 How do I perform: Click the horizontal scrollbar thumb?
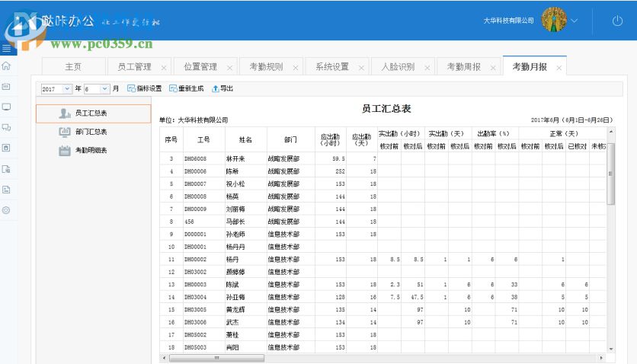pos(216,358)
